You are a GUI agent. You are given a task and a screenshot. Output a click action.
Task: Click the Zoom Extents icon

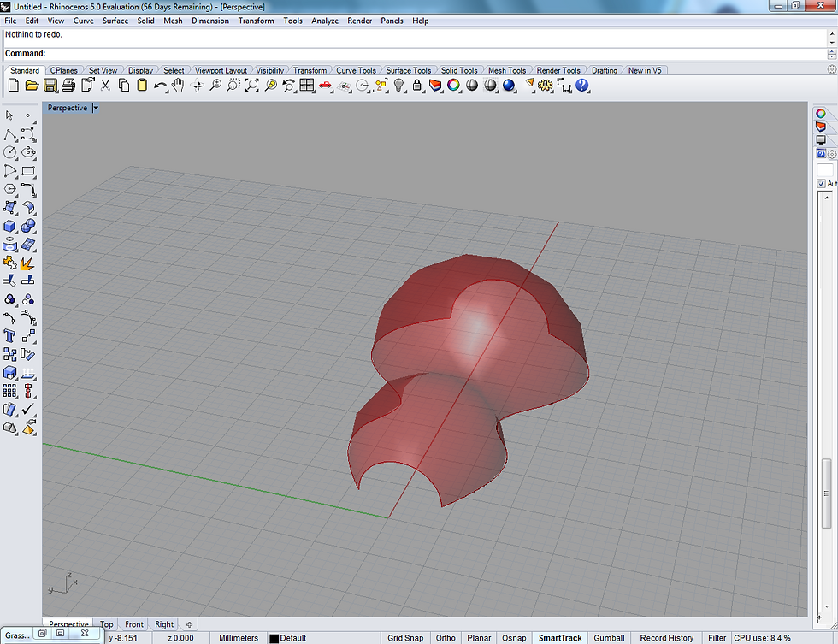[251, 86]
